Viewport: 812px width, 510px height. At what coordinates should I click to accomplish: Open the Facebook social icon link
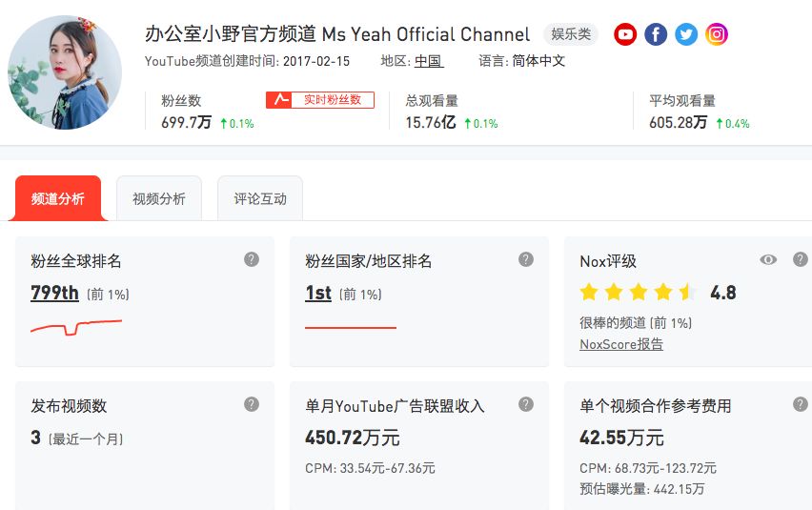tap(656, 34)
